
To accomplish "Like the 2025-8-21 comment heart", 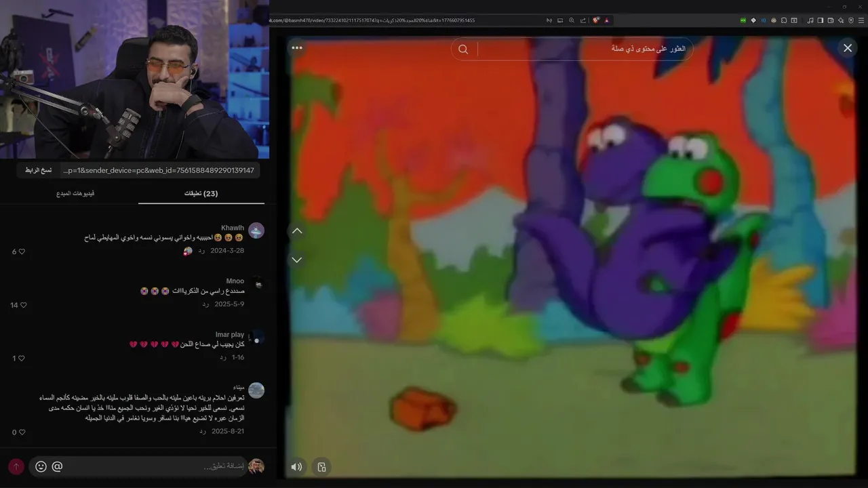I will [x=22, y=432].
